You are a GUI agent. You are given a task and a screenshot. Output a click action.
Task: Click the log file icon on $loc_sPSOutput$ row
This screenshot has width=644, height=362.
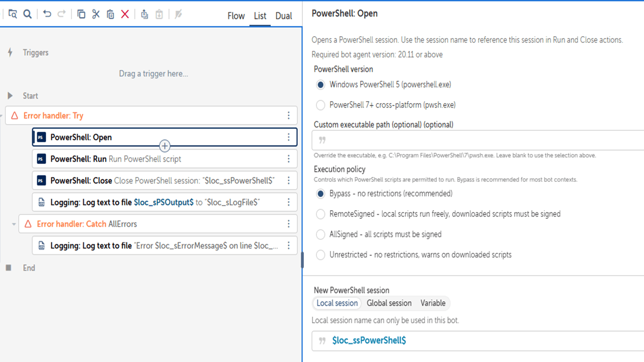coord(42,202)
